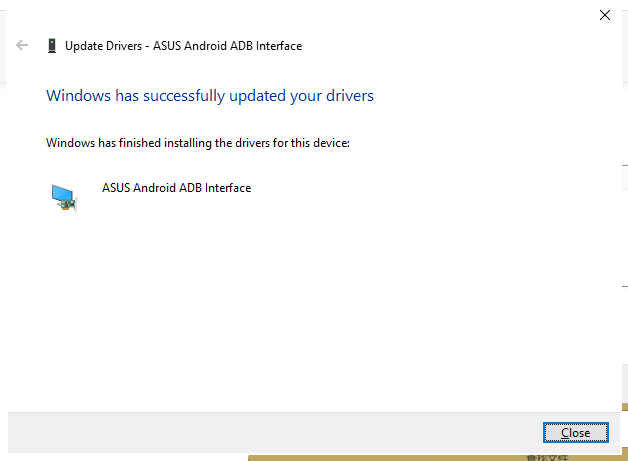Click the partially hidden Chinese text below the dialog
This screenshot has height=461, width=628.
click(x=547, y=457)
